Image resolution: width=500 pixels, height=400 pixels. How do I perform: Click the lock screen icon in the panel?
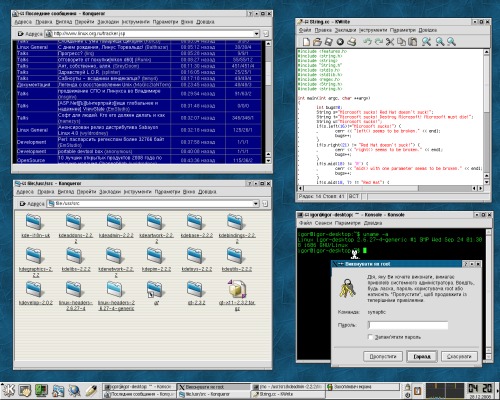407,387
